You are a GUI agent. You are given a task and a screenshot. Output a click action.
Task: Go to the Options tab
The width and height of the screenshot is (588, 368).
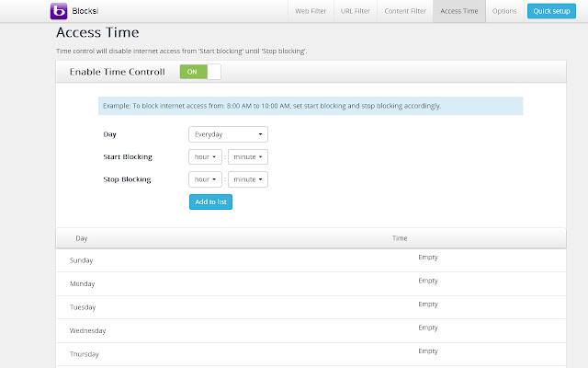pyautogui.click(x=504, y=11)
